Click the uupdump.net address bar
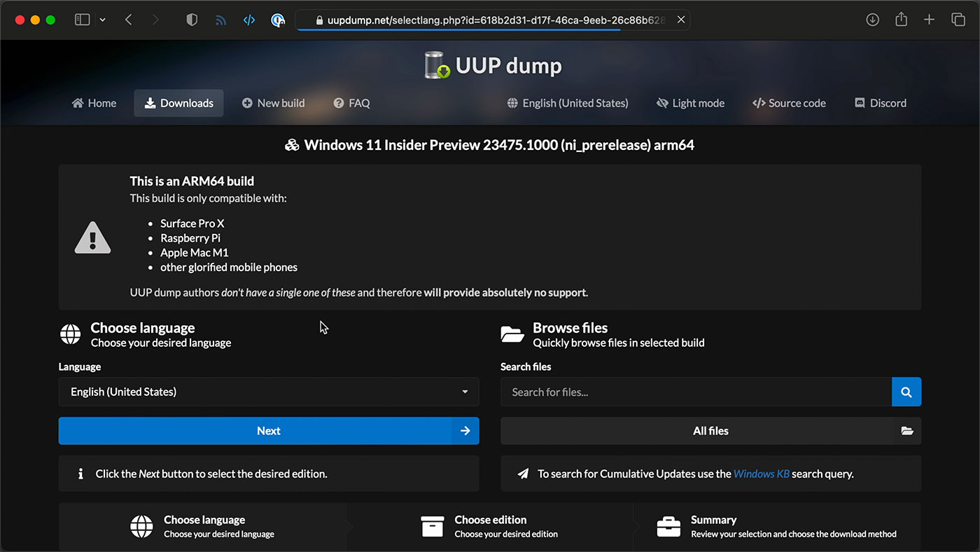 492,20
